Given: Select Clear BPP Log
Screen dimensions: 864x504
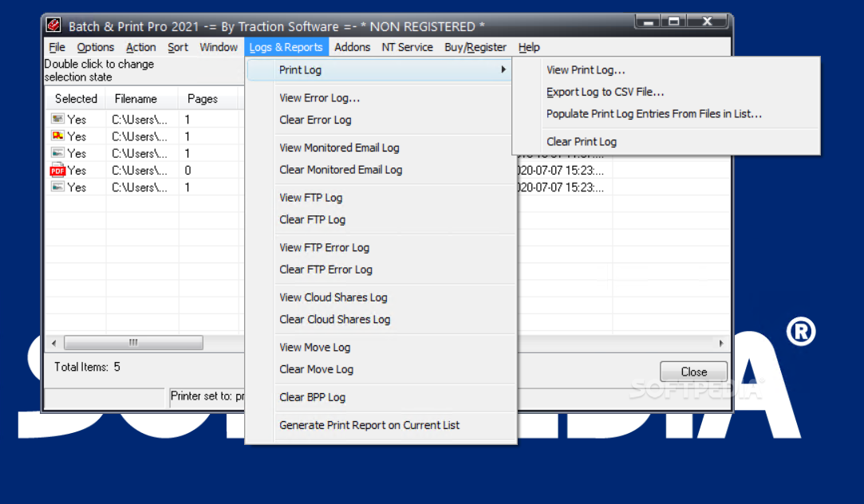Looking at the screenshot, I should (x=313, y=397).
